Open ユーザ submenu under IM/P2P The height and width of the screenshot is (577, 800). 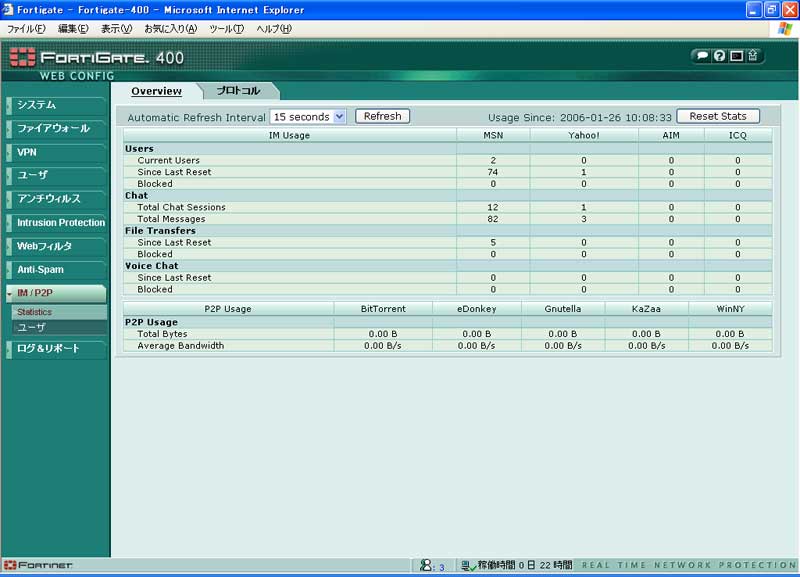tap(59, 327)
